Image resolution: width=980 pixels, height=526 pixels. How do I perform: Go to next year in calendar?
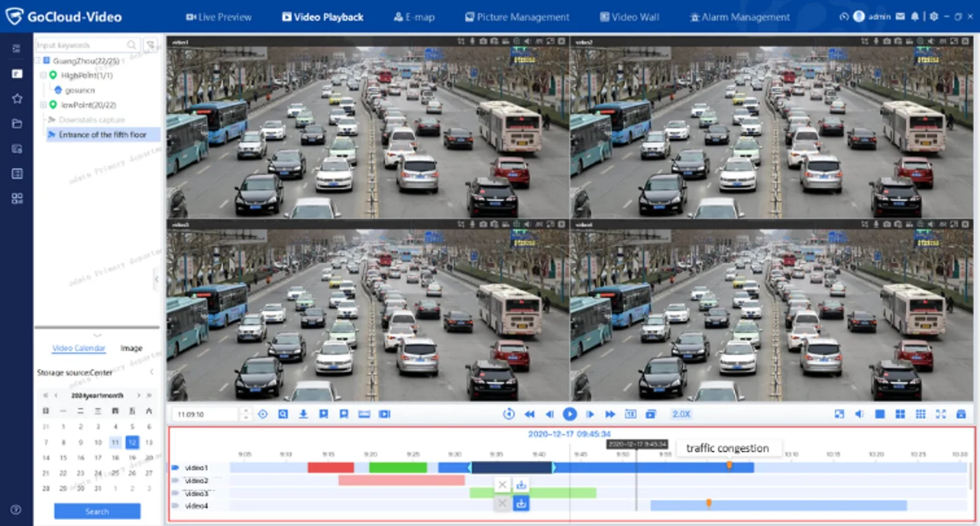149,395
